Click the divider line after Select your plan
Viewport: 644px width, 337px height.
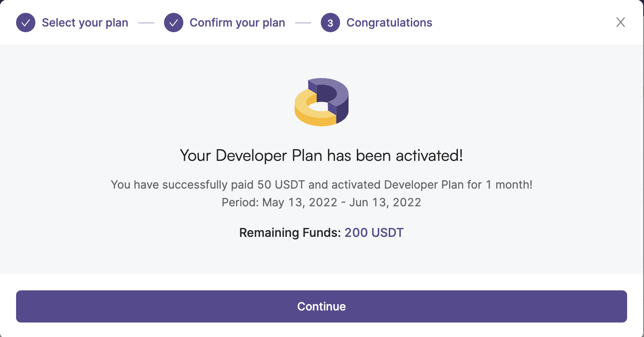(x=146, y=23)
